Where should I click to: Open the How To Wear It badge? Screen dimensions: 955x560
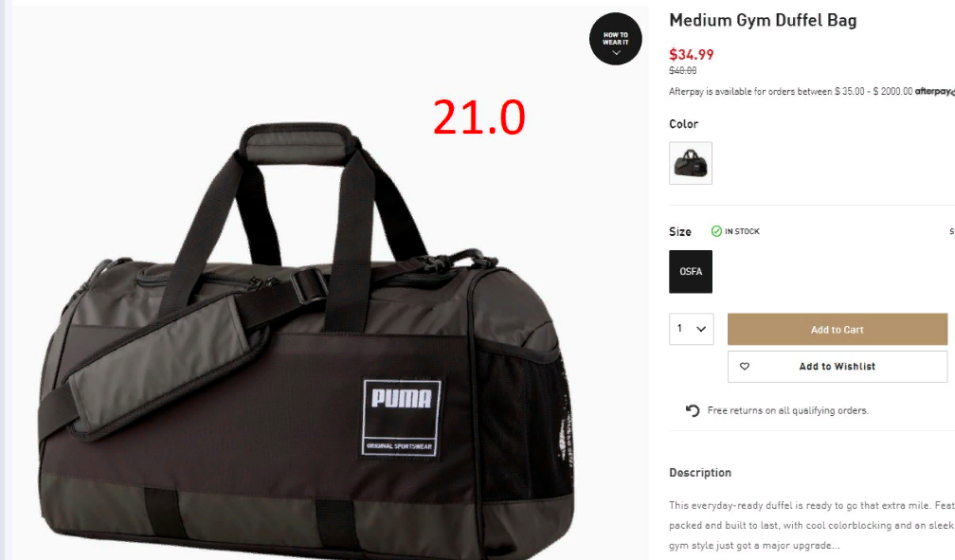[615, 39]
